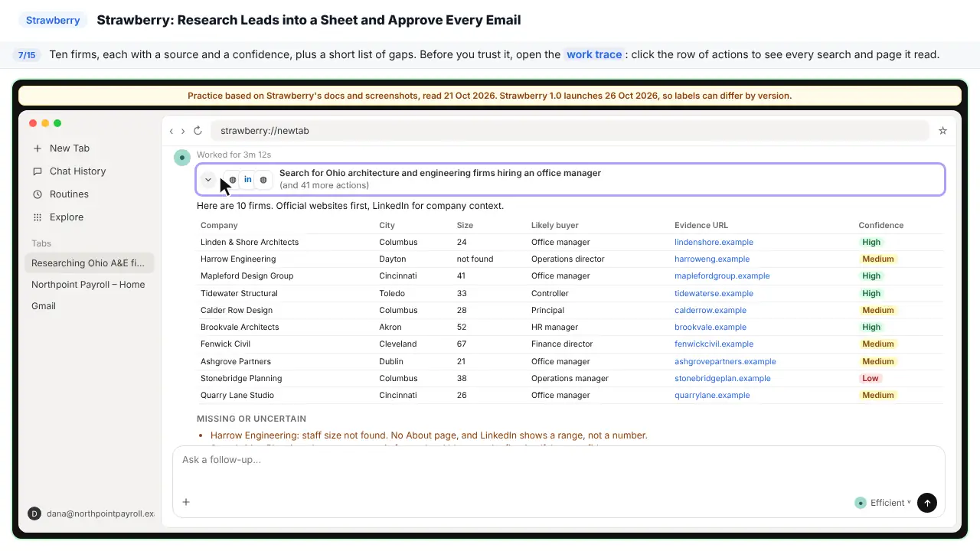Click the 7/15 step counter badge
The height and width of the screenshot is (551, 980).
click(27, 55)
